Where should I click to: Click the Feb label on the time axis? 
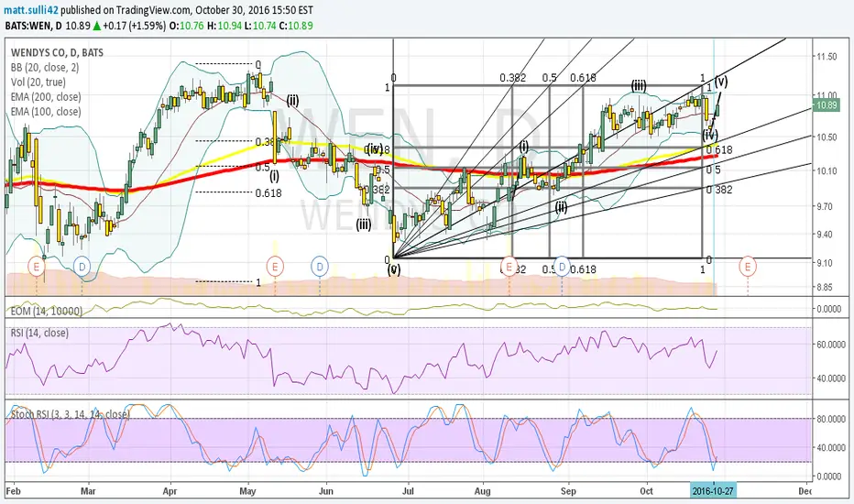[13, 491]
